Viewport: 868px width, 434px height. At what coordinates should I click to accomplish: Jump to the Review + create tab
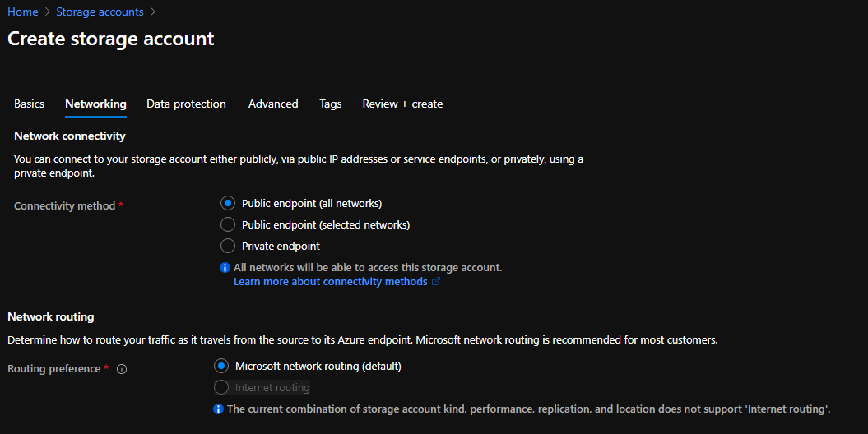pos(402,104)
